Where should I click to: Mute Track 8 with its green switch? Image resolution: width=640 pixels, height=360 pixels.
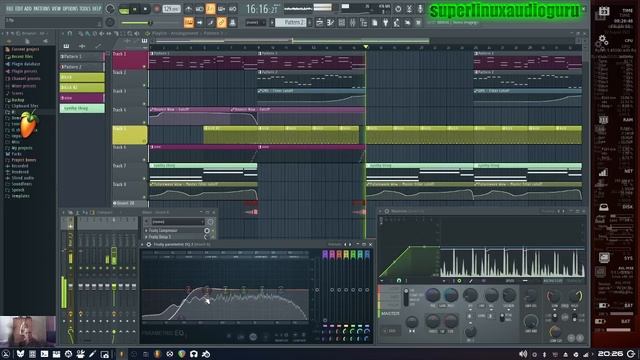(144, 197)
